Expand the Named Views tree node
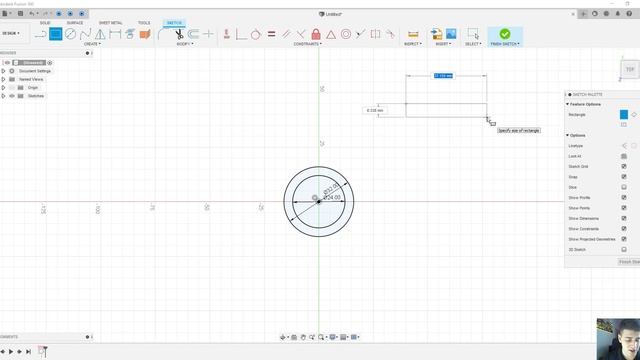 pyautogui.click(x=3, y=79)
